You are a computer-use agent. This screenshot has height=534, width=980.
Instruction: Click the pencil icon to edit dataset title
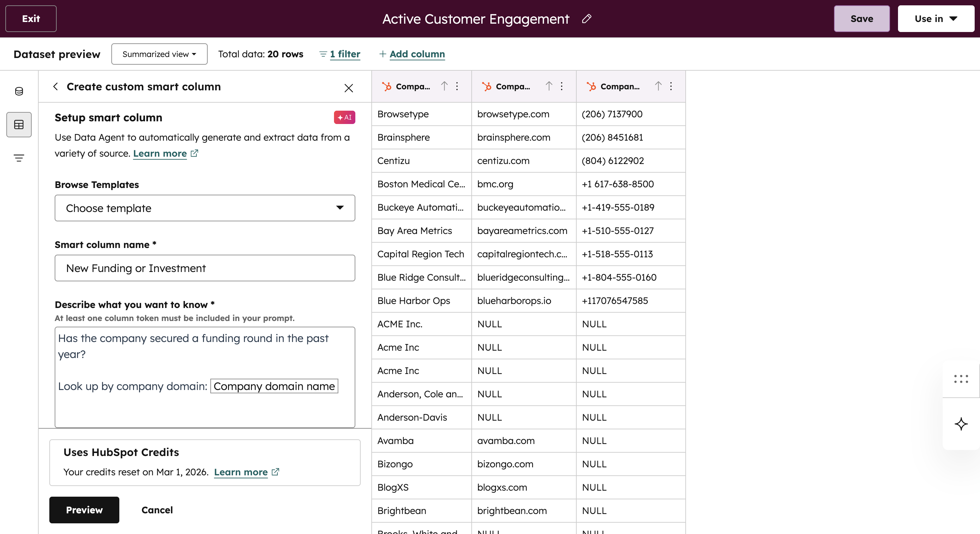(x=587, y=19)
